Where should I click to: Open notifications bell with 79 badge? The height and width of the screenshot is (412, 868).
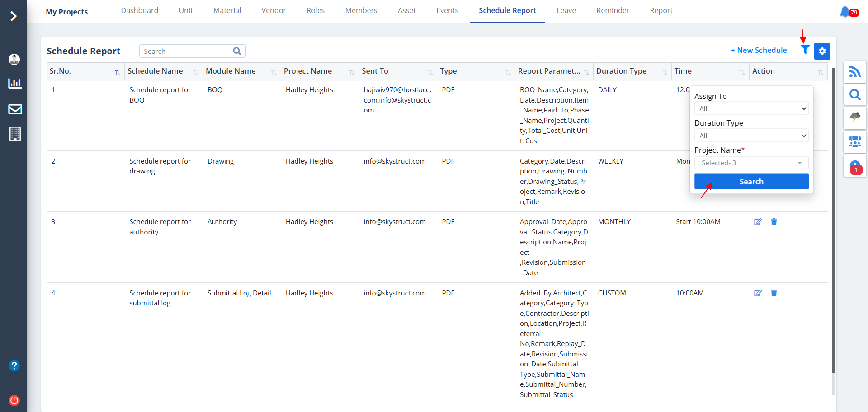click(845, 12)
